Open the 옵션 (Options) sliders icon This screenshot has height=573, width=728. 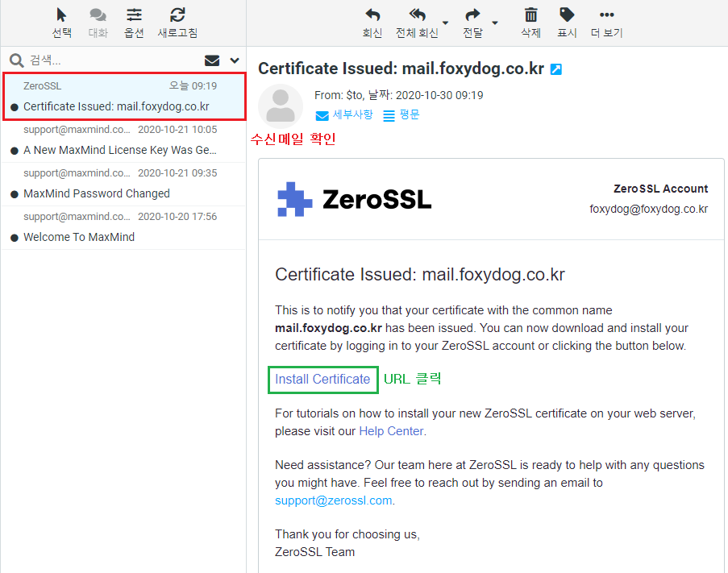point(134,15)
